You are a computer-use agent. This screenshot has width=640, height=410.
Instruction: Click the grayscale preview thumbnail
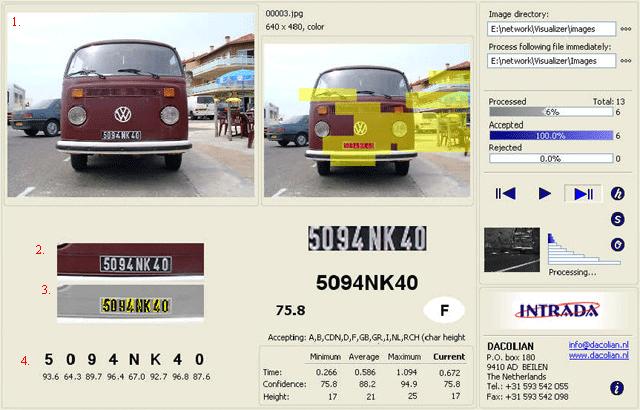512,250
